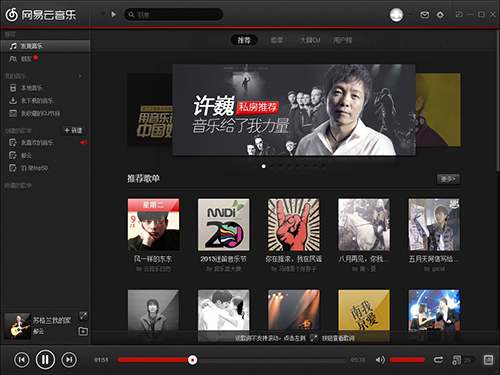Image resolution: width=500 pixels, height=375 pixels.
Task: Click in the search input field
Action: click(174, 15)
